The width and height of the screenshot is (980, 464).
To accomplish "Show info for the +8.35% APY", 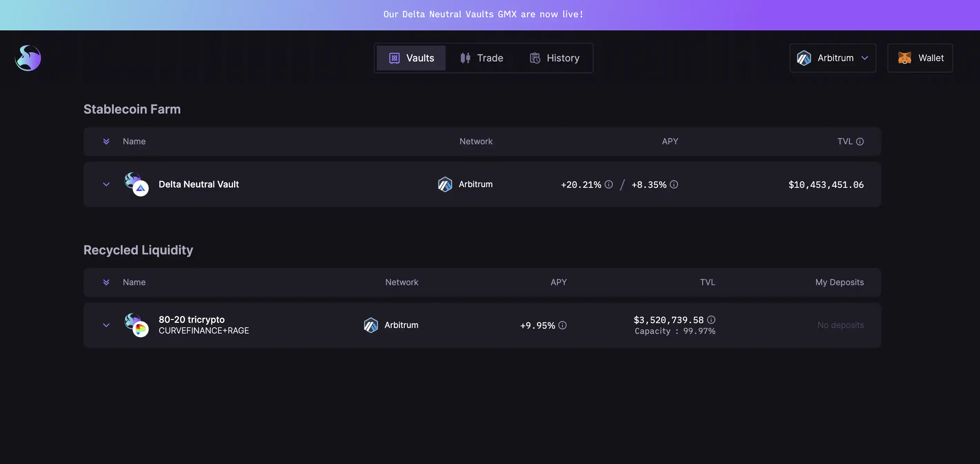I will pyautogui.click(x=674, y=184).
